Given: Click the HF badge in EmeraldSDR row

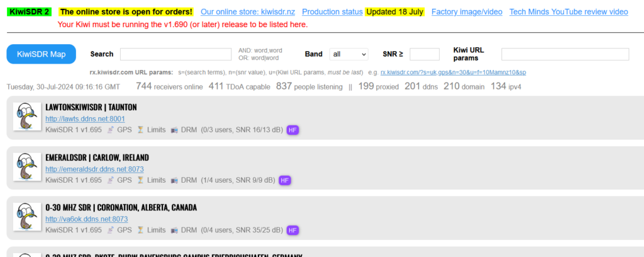Looking at the screenshot, I should (285, 180).
